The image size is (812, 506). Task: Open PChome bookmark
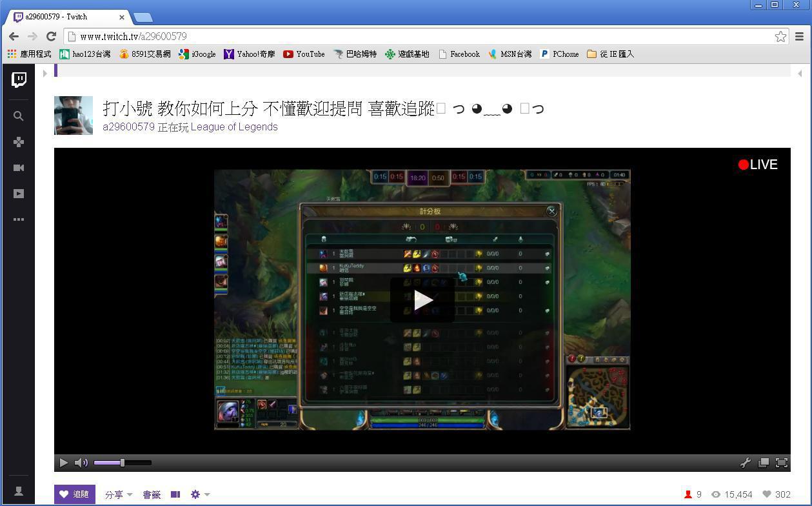coord(559,54)
